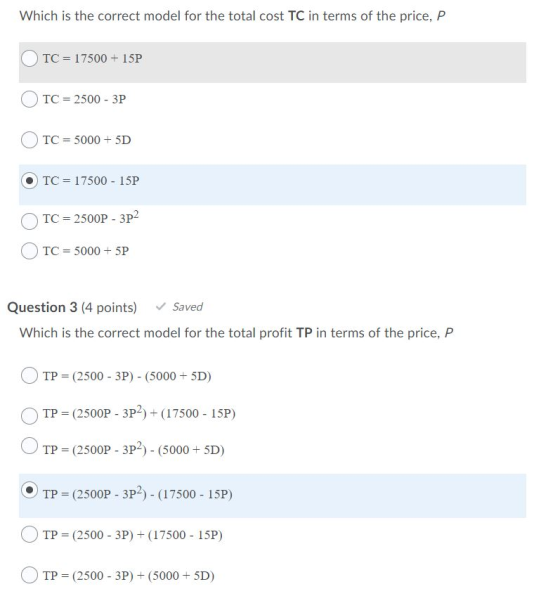Pick TP = (2500P - 3P²) - (5000 + 5D)
The height and width of the screenshot is (589, 560).
(29, 446)
